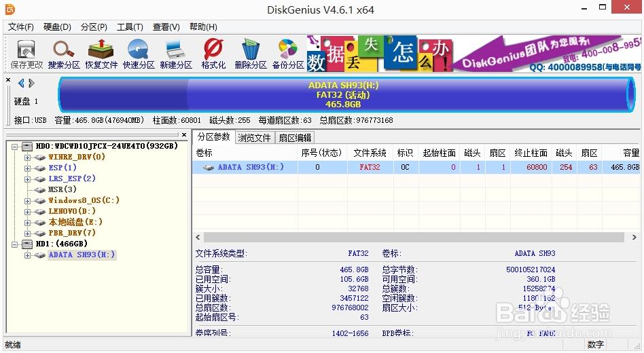Screen dimensions: 644x353
Task: Click the Delete Partition (删除分区) icon
Action: (x=251, y=54)
